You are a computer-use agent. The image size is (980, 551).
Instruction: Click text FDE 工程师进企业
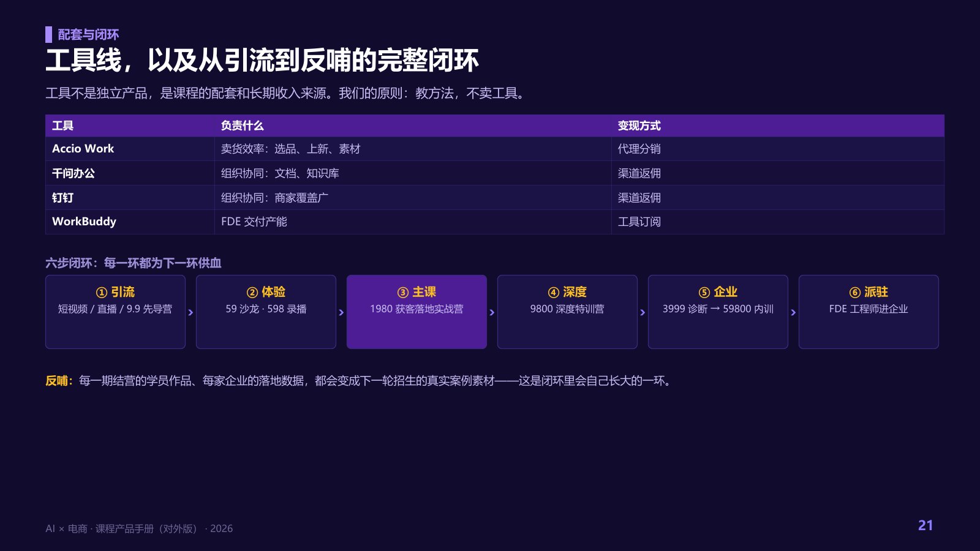click(x=869, y=309)
